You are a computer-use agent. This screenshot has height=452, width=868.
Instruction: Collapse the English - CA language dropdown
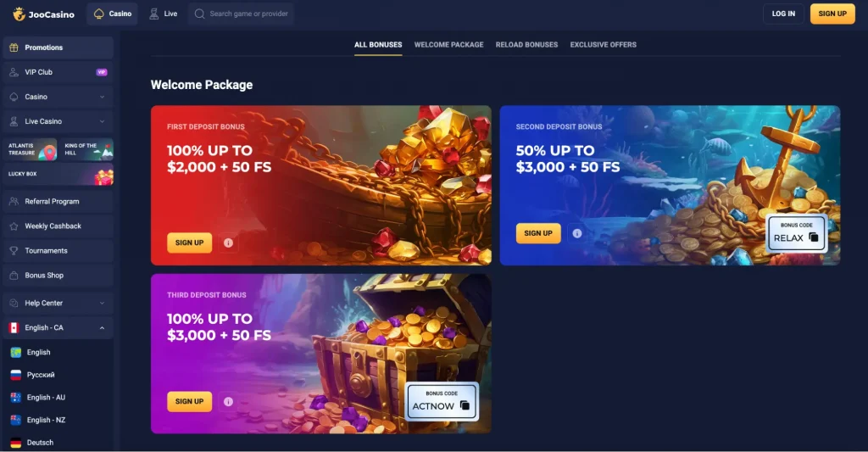click(x=58, y=328)
